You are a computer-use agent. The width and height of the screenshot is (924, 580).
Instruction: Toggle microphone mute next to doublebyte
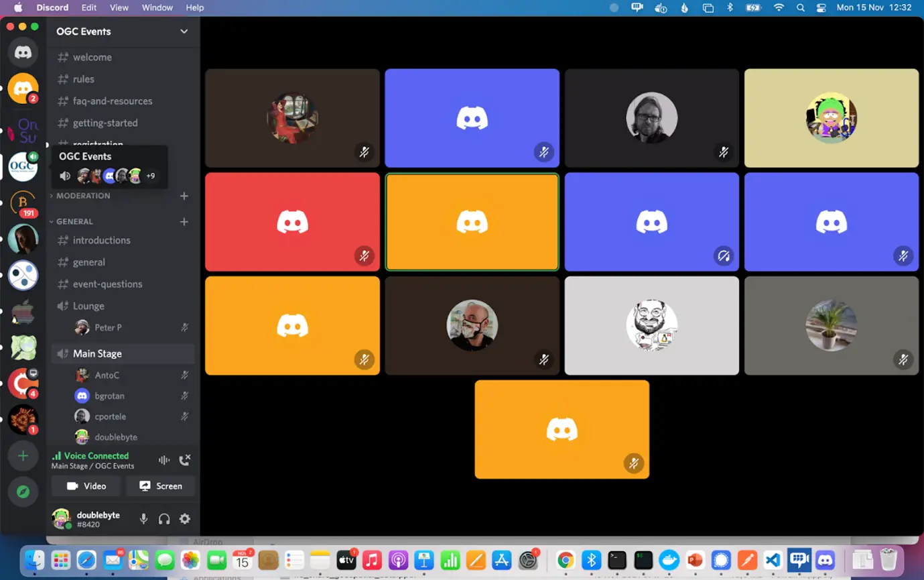(143, 519)
